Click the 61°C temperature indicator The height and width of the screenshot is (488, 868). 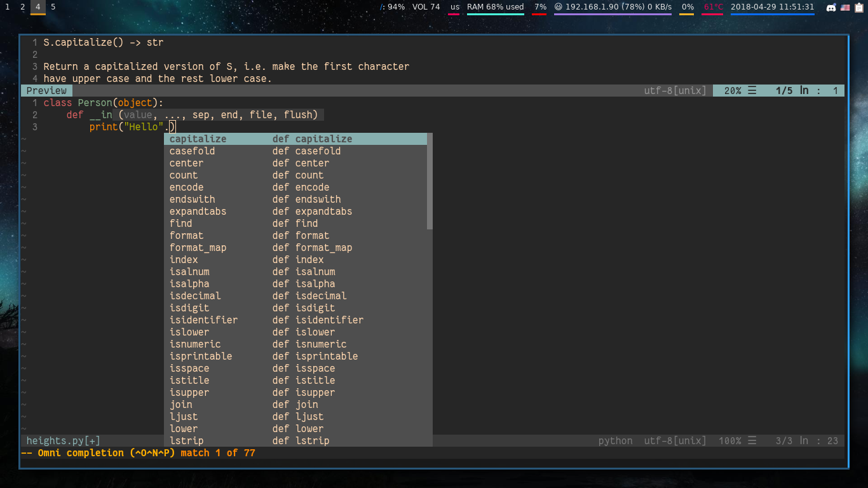(713, 7)
